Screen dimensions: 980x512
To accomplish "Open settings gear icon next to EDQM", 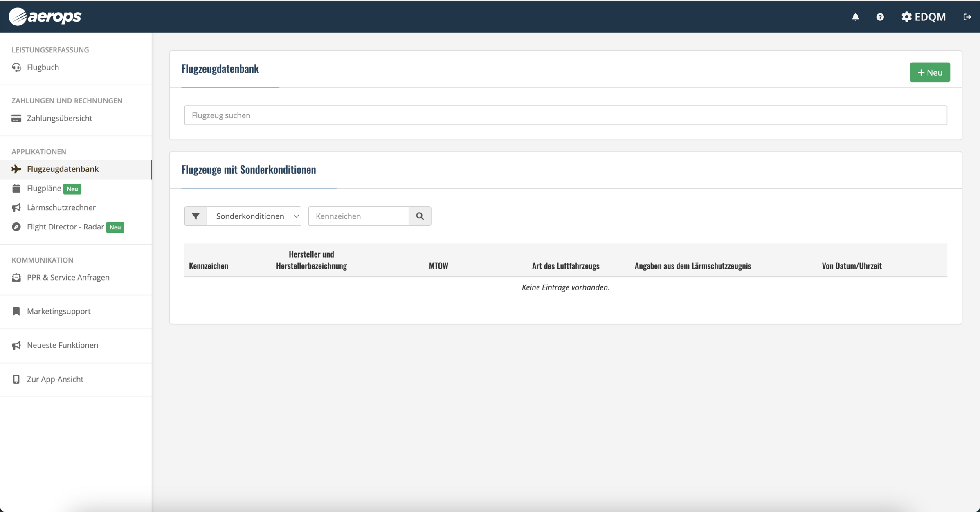I will tap(906, 17).
